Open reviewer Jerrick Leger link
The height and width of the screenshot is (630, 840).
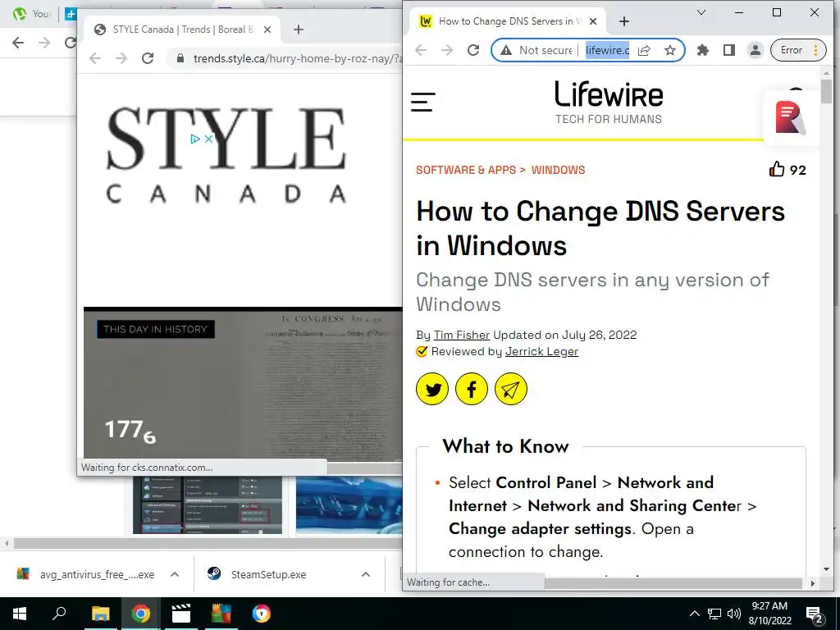coord(541,351)
